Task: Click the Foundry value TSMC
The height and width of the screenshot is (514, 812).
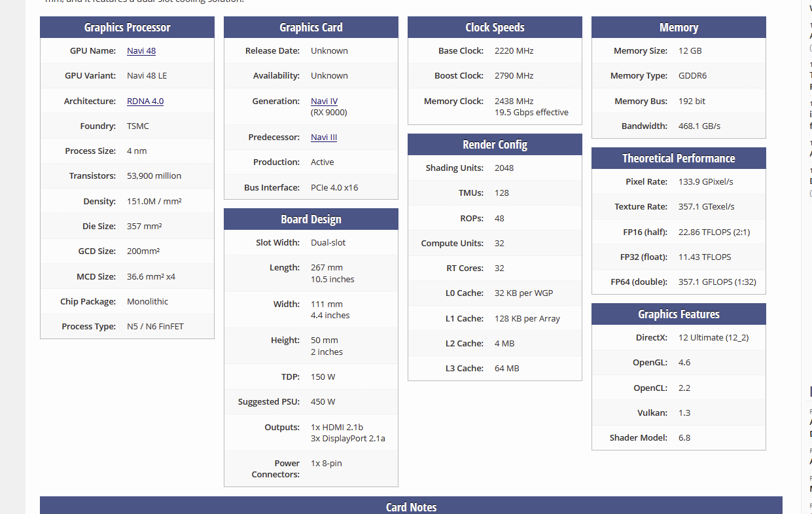Action: click(138, 126)
